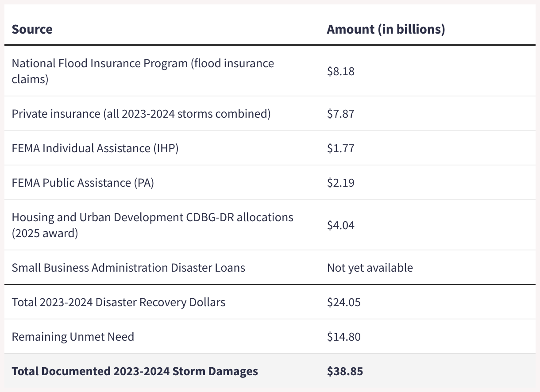
Task: Click the $14.80 unmet need value
Action: [343, 337]
